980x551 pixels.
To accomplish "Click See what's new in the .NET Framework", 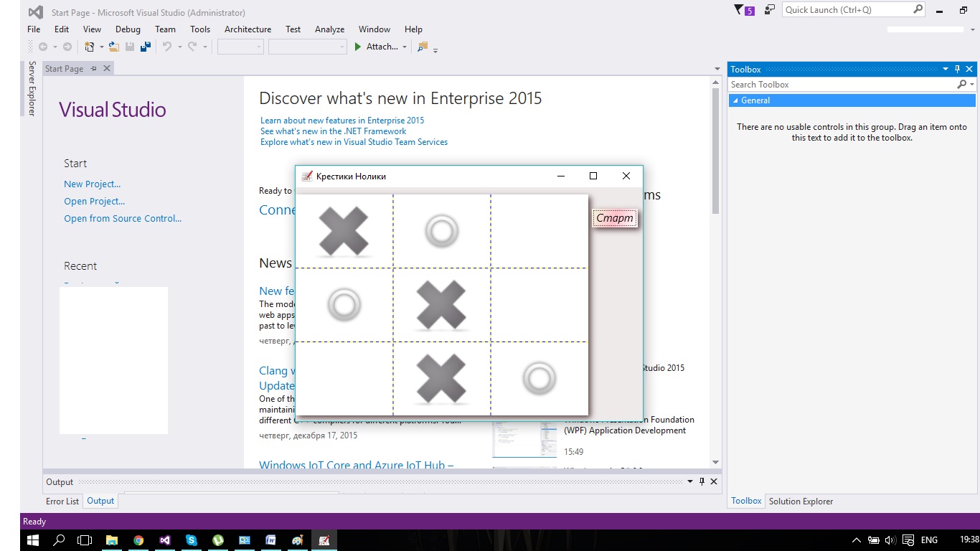I will (x=334, y=131).
